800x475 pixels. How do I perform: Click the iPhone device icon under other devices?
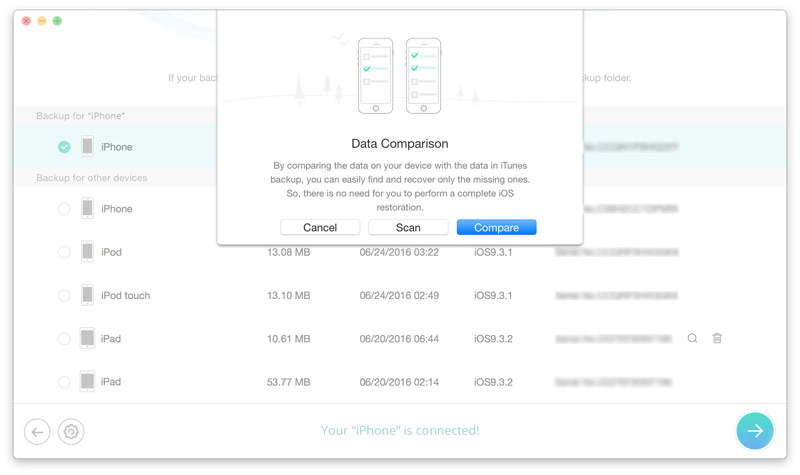[87, 208]
